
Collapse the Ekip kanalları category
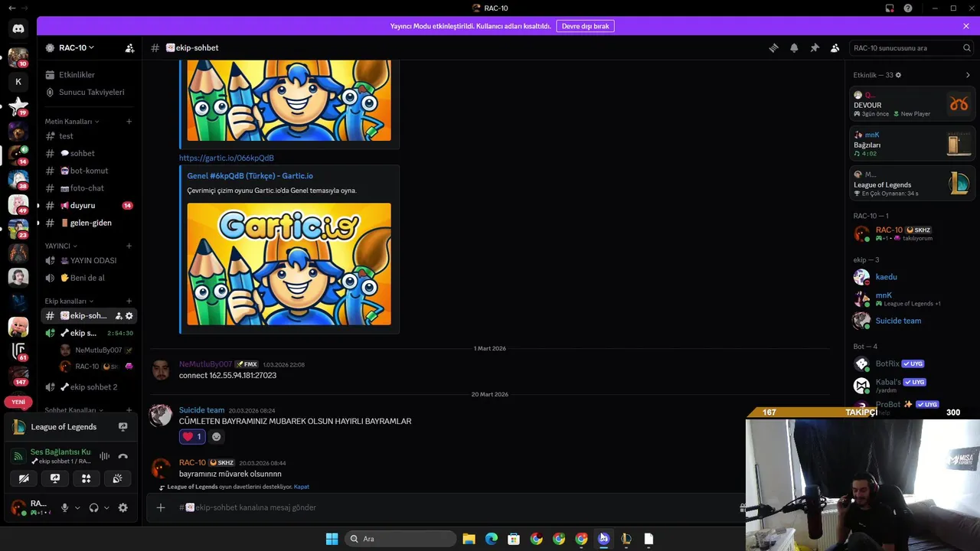click(x=69, y=301)
